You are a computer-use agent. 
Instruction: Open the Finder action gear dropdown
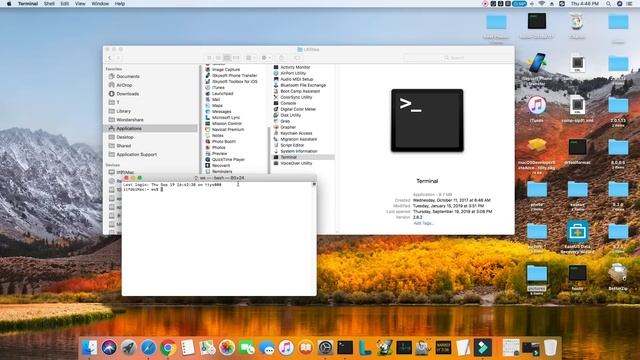click(x=266, y=58)
